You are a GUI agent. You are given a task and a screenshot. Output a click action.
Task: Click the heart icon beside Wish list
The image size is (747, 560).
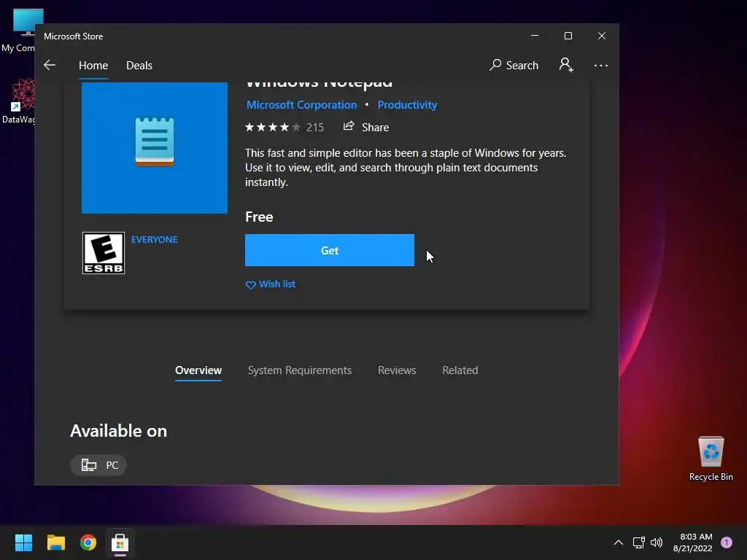point(251,285)
